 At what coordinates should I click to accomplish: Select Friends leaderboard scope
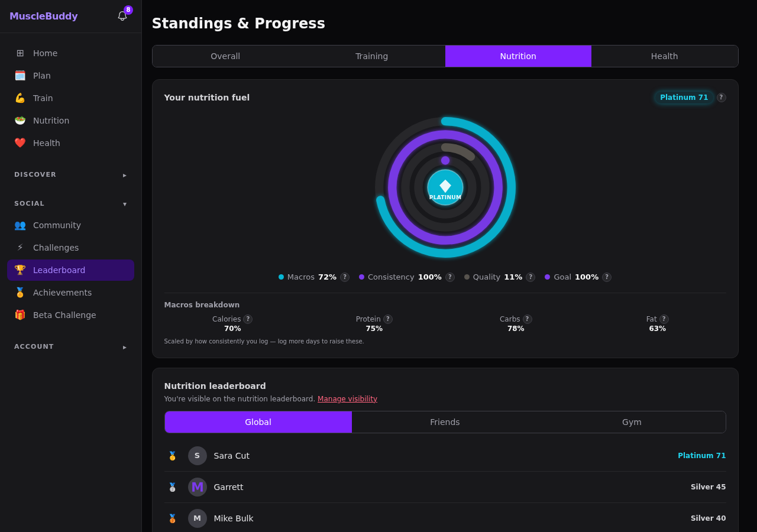(x=445, y=422)
